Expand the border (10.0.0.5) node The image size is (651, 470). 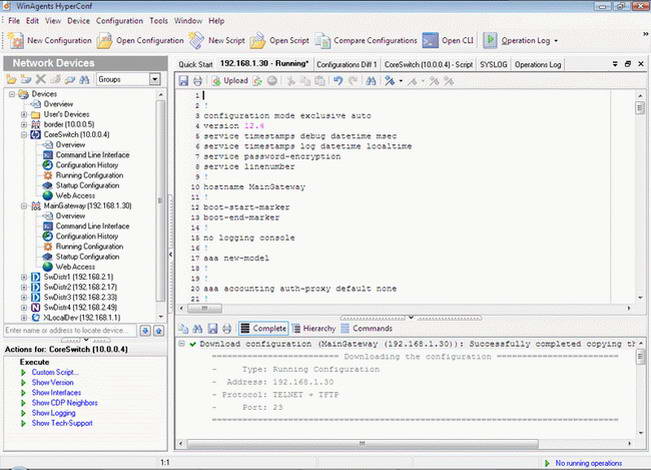click(x=24, y=124)
